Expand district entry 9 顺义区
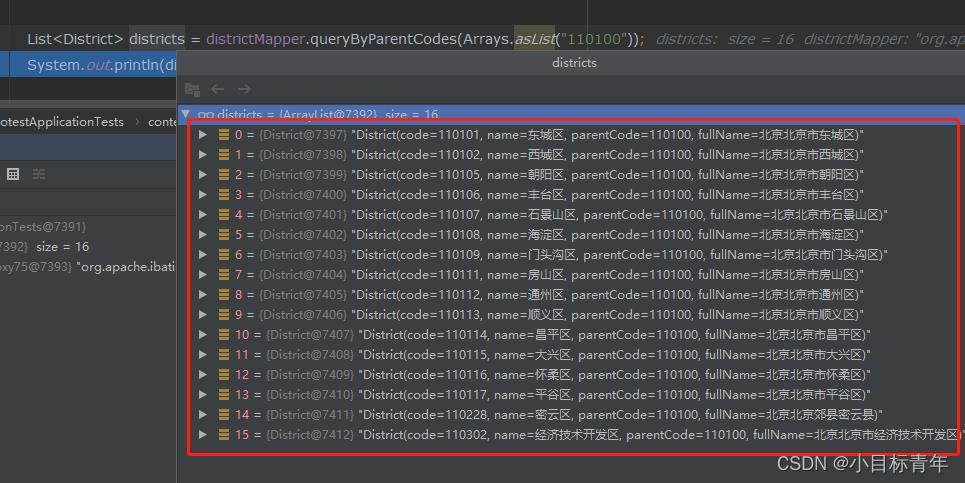The image size is (965, 483). coord(202,314)
